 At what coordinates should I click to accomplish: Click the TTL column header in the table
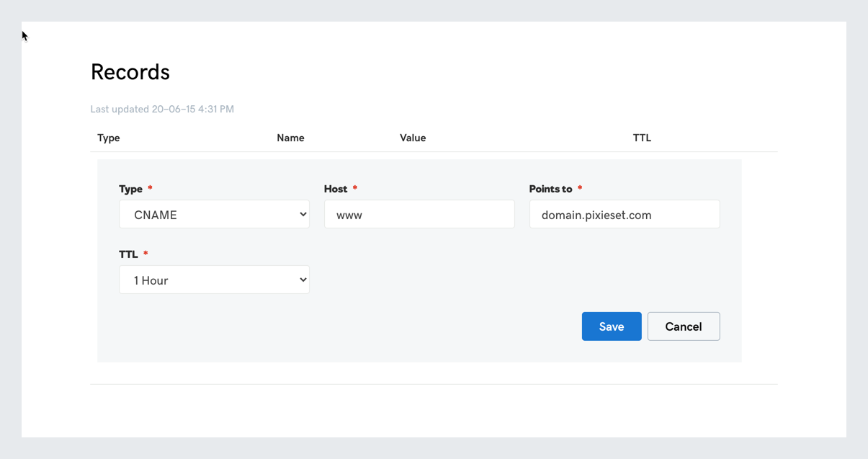[642, 138]
